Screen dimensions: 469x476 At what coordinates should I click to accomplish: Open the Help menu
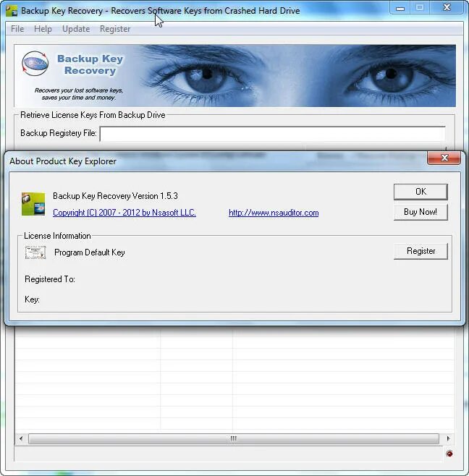pyautogui.click(x=43, y=29)
